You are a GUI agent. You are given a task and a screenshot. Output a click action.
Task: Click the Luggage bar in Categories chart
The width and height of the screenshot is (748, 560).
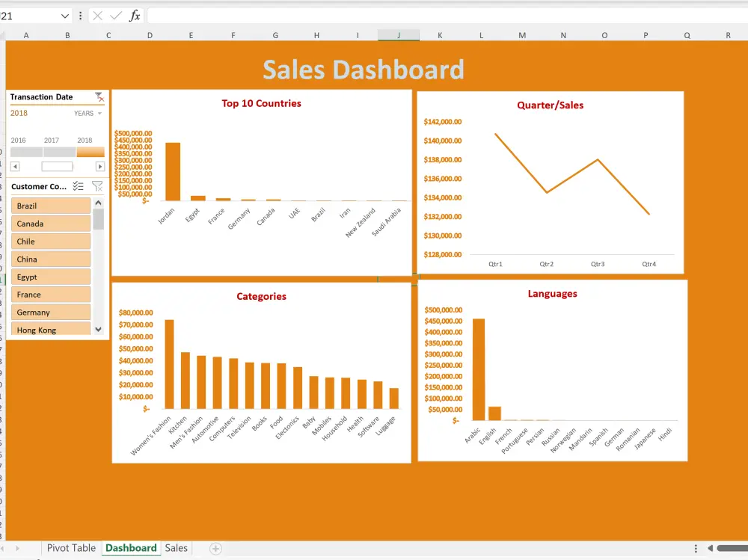[x=393, y=399]
